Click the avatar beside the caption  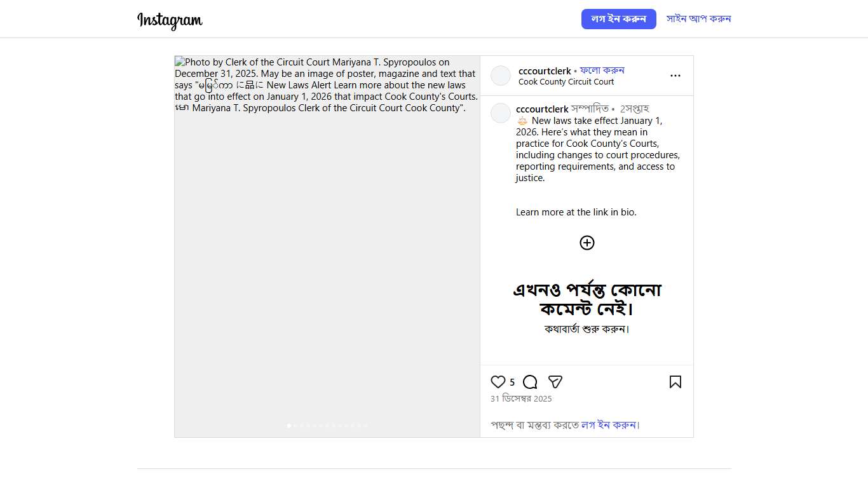tap(501, 113)
